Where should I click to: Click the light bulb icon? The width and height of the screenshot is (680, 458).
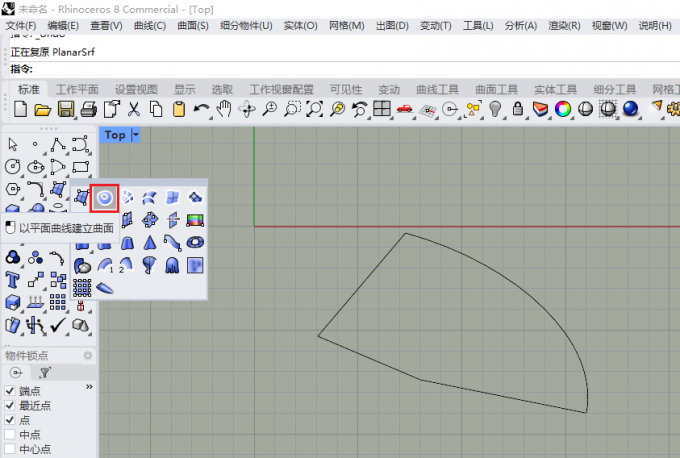(495, 109)
